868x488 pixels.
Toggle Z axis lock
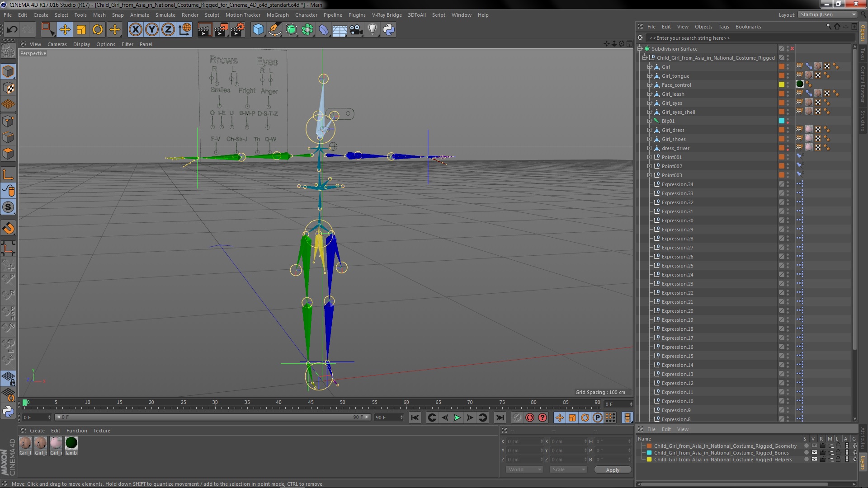click(168, 30)
